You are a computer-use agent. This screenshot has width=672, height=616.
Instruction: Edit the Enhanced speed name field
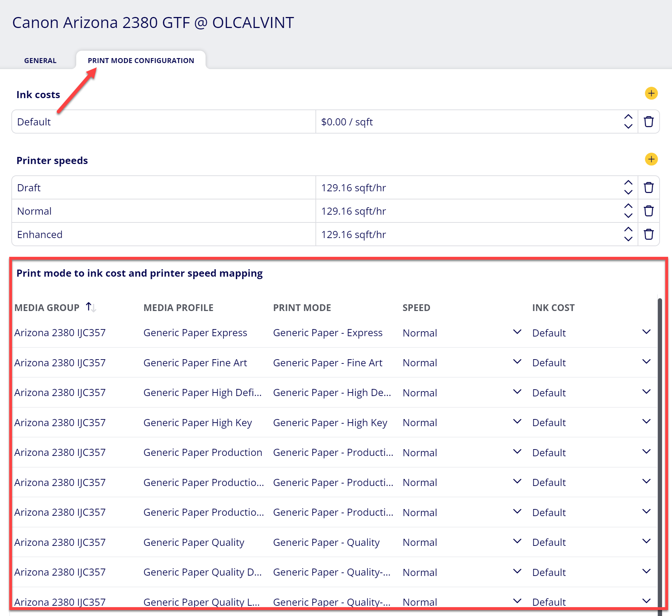pyautogui.click(x=164, y=234)
